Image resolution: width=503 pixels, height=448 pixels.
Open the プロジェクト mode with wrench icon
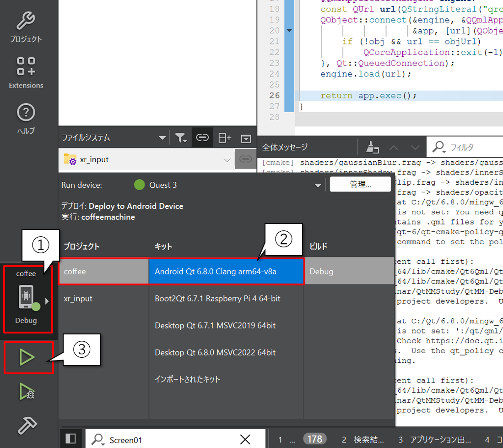click(x=26, y=27)
